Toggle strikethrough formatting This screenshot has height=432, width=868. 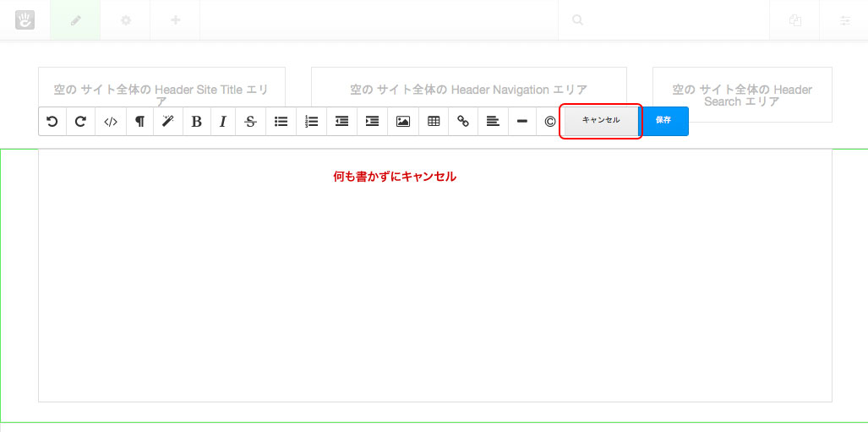tap(251, 121)
